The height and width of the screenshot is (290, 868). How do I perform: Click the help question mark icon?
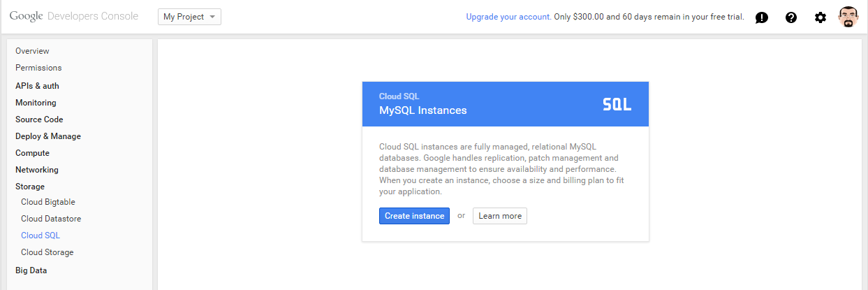pyautogui.click(x=791, y=17)
